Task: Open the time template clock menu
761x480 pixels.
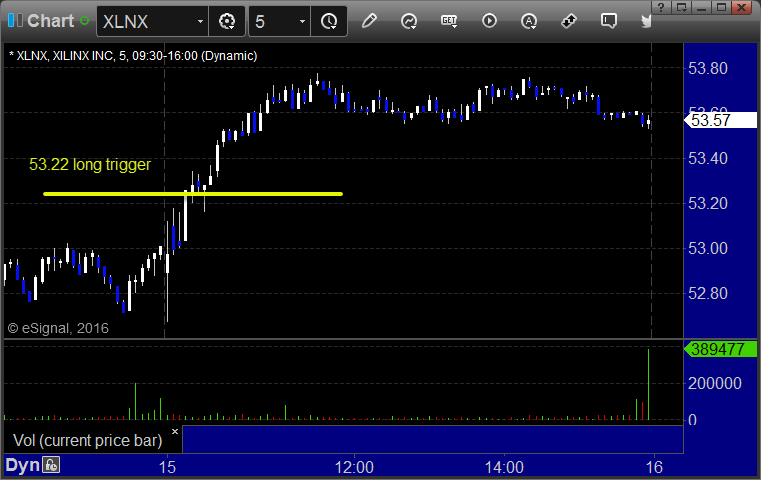Action: [x=329, y=21]
